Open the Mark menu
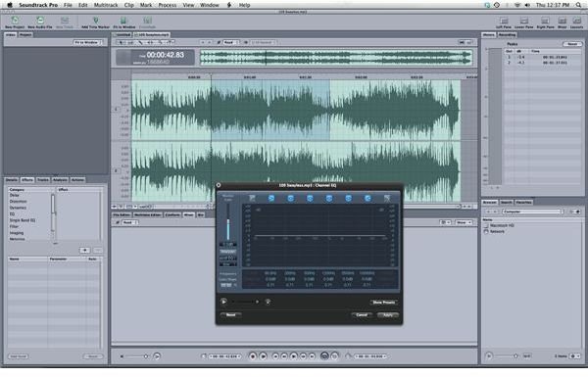This screenshot has height=377, width=588. (x=146, y=5)
